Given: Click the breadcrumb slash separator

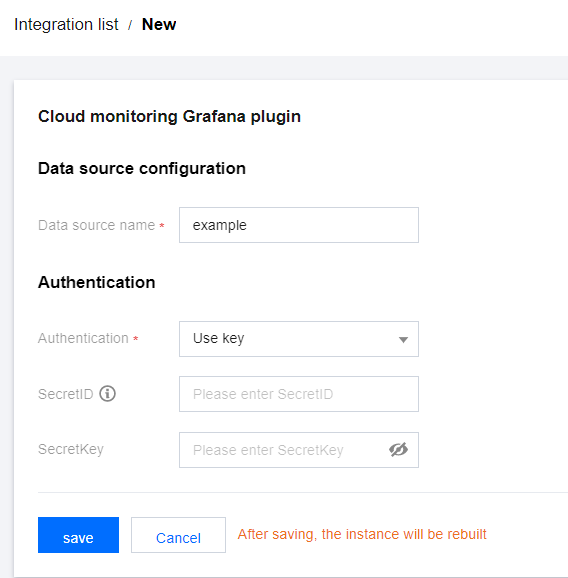Looking at the screenshot, I should (x=130, y=25).
